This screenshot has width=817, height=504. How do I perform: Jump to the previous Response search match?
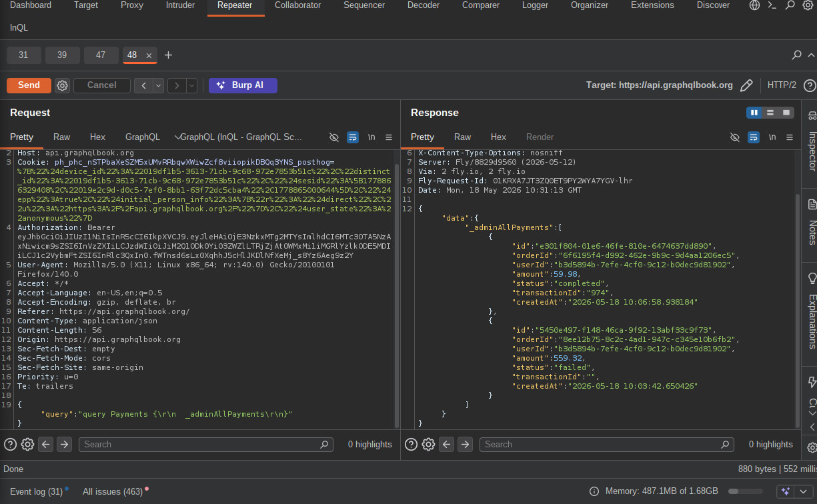[447, 445]
